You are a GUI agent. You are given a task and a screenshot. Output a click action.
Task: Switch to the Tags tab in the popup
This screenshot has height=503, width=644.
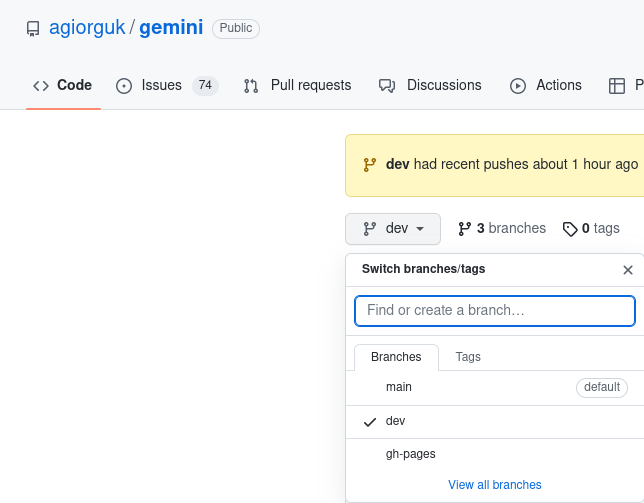(468, 357)
